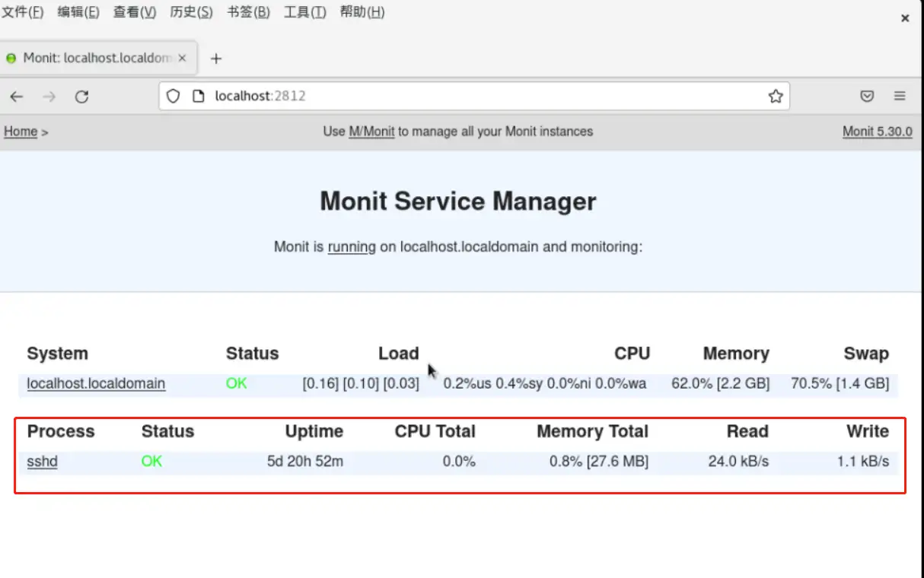Bookmark this page with the star icon

(x=776, y=97)
